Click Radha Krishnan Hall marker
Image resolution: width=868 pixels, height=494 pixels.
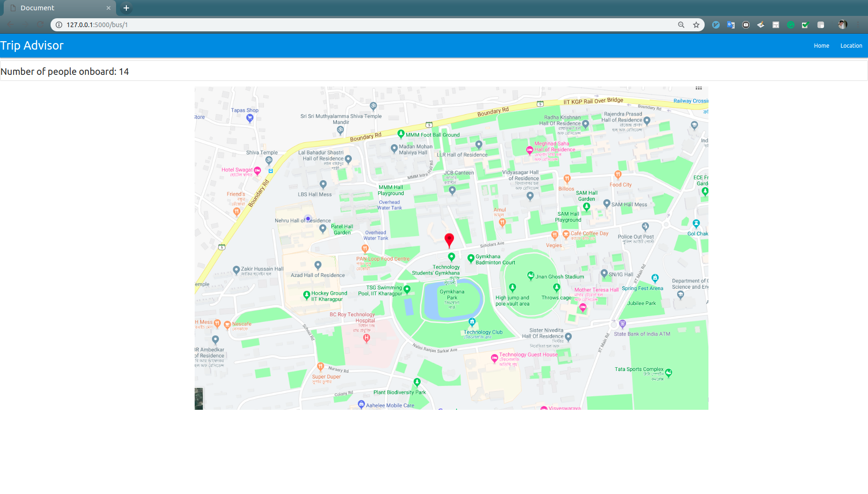tap(585, 124)
